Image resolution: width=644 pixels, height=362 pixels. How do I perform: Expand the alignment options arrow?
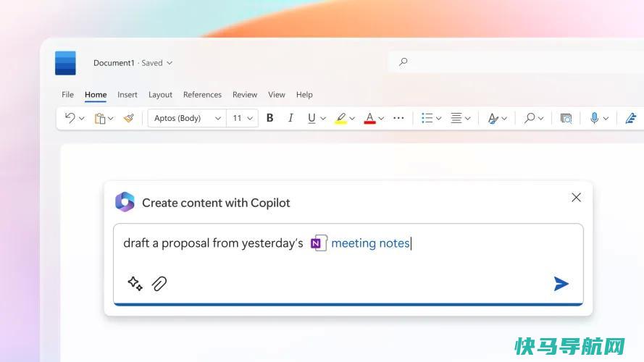coord(468,119)
